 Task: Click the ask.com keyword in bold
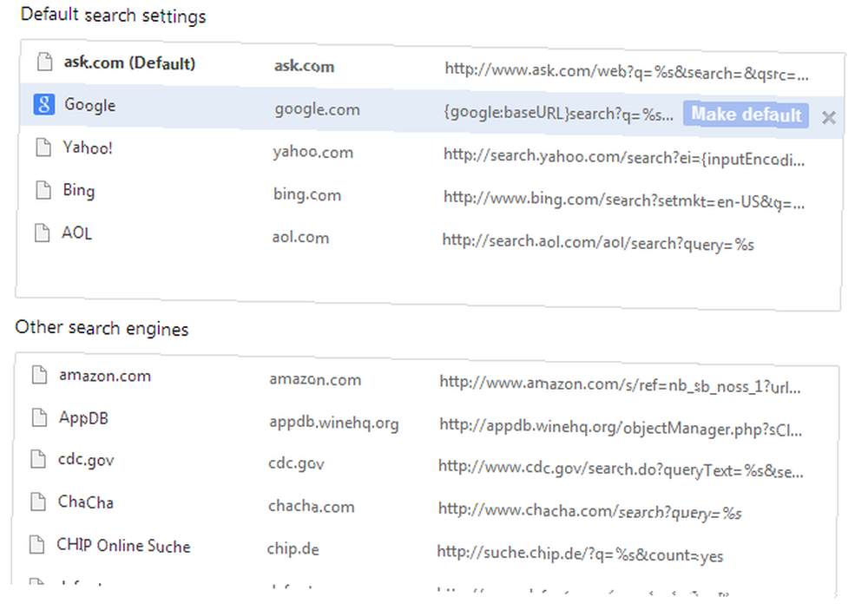coord(304,67)
